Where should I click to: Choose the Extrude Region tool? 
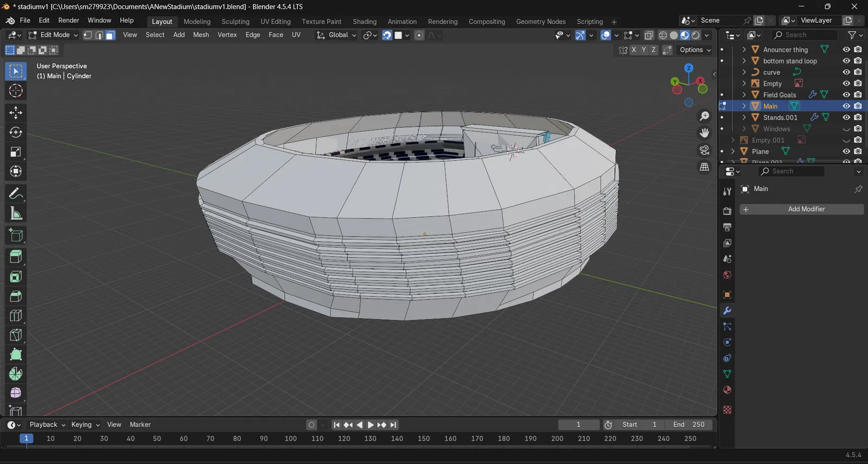tap(16, 257)
